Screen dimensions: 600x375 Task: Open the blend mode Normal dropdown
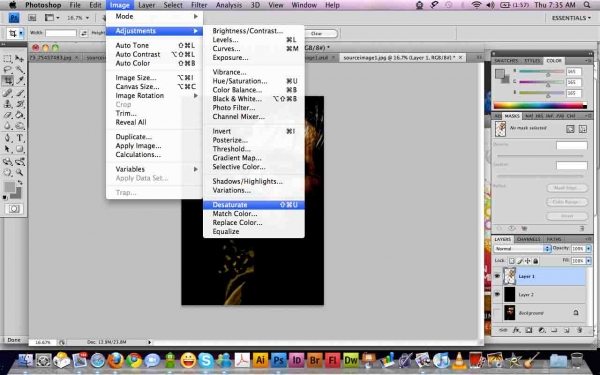(522, 249)
